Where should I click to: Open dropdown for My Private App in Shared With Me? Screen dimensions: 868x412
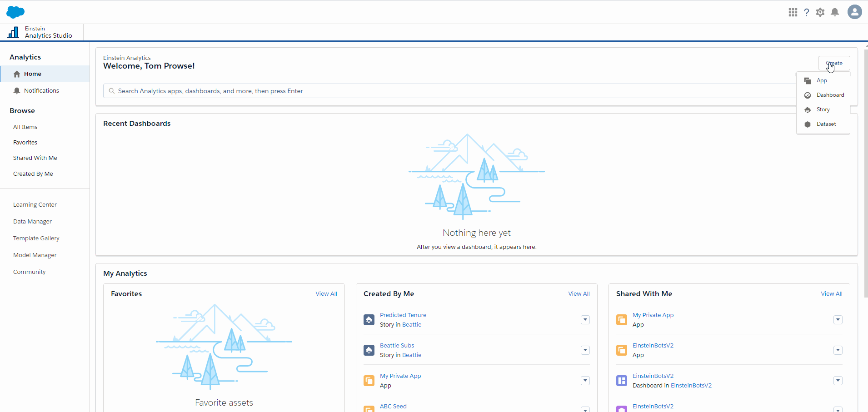coord(838,320)
